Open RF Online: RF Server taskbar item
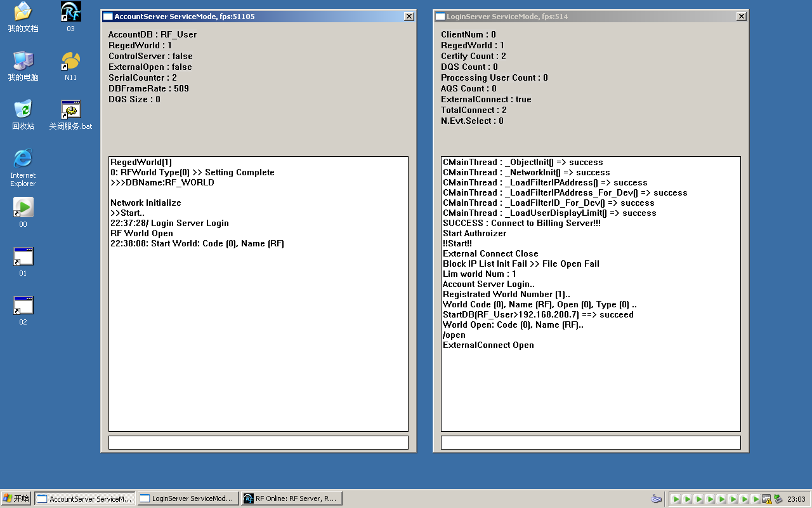812x508 pixels. tap(291, 498)
